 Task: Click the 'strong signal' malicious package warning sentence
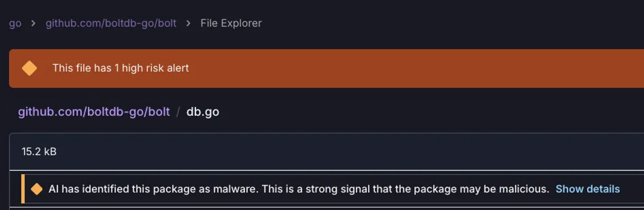click(x=405, y=189)
